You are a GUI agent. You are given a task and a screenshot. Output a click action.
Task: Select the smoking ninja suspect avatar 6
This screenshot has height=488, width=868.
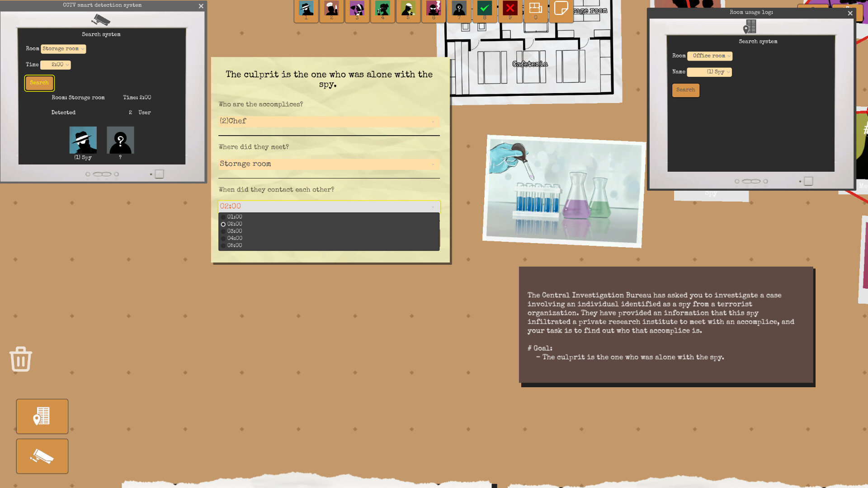433,8
